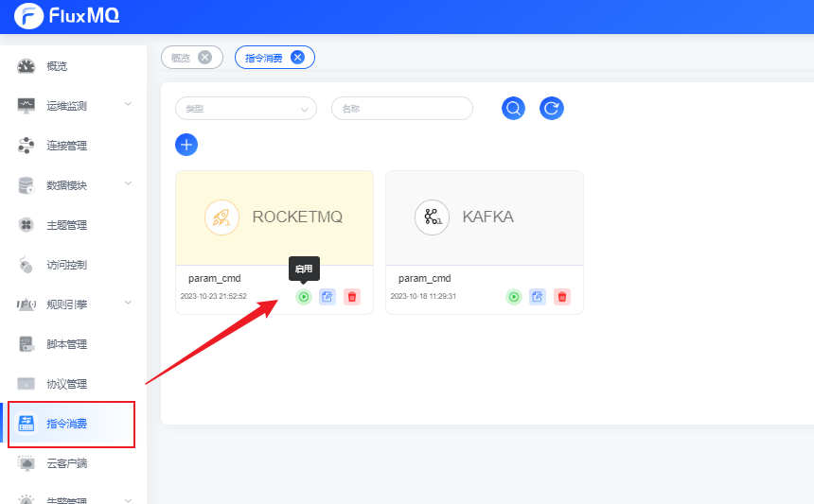Click the 数据模块 database icon
Screen dimensions: 814x504
click(26, 185)
